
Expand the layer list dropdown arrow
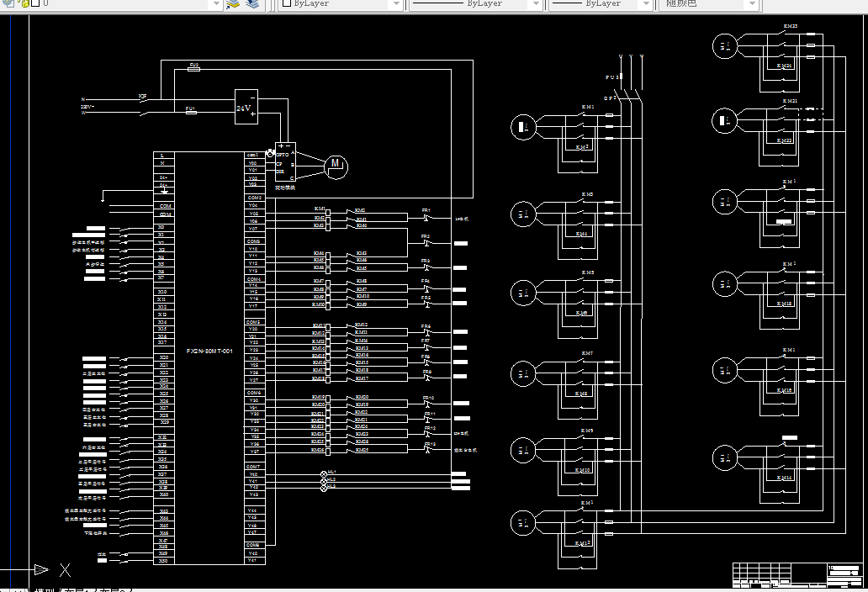(x=216, y=4)
